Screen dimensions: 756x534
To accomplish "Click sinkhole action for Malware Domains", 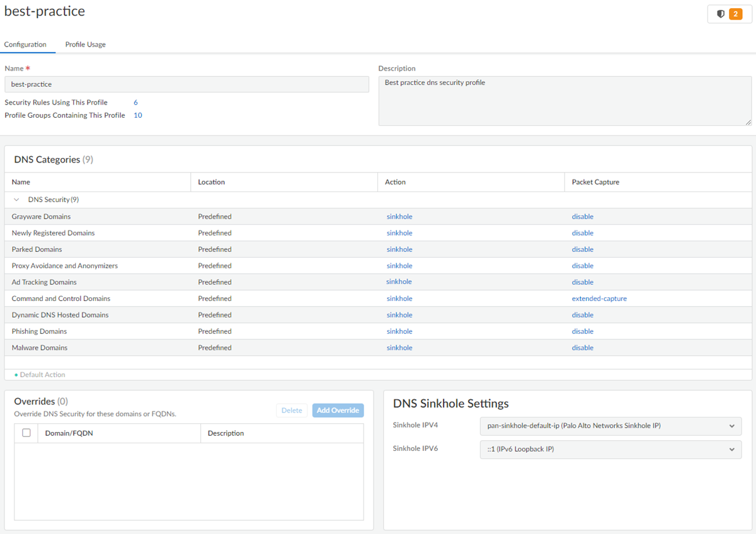I will coord(399,348).
